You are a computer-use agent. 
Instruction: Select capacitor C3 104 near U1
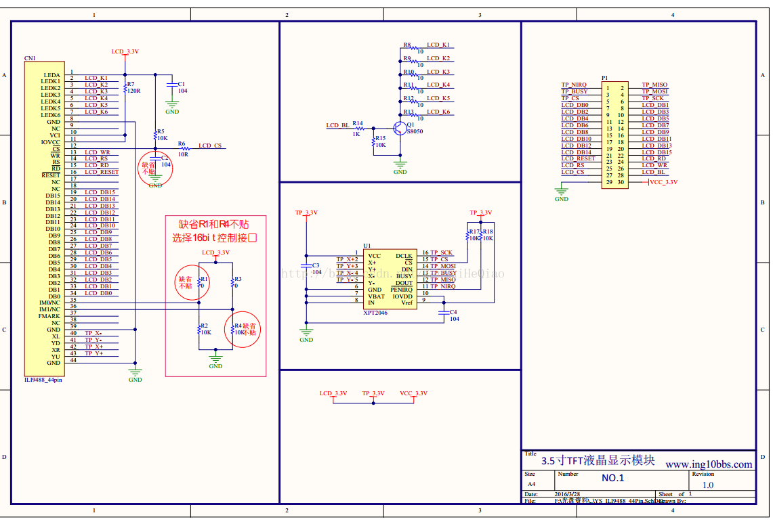306,267
